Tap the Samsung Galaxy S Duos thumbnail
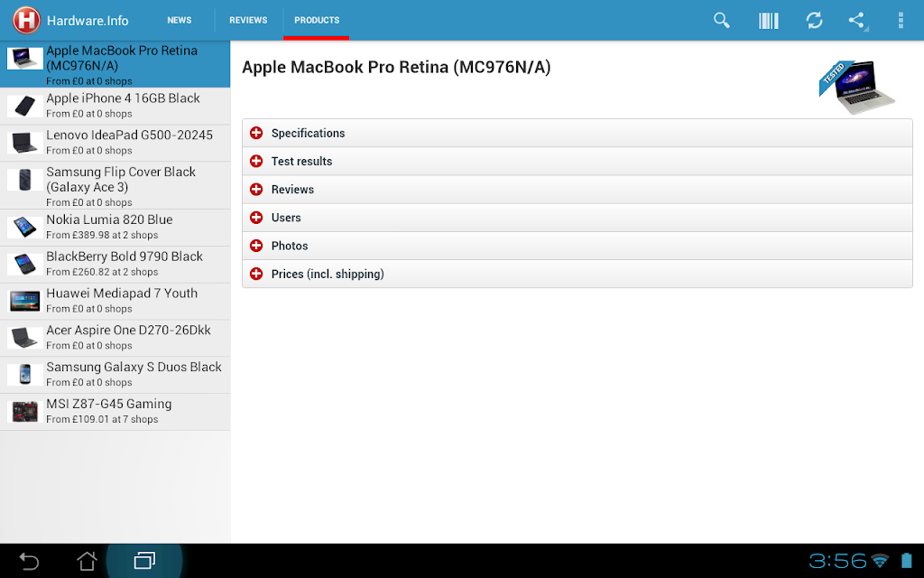Viewport: 924px width, 578px height. (24, 375)
